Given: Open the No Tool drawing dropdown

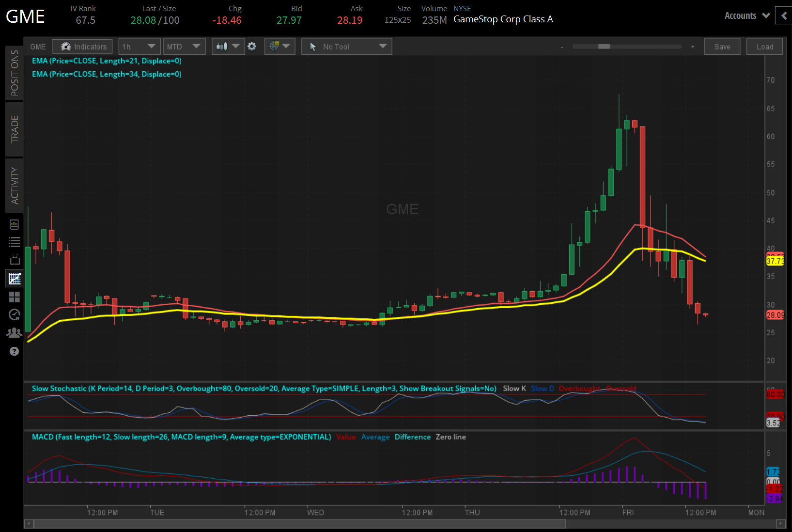Looking at the screenshot, I should pyautogui.click(x=346, y=46).
